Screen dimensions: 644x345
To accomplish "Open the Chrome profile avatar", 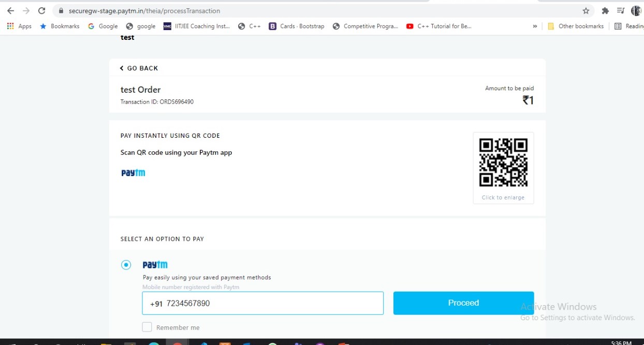I will [x=636, y=11].
